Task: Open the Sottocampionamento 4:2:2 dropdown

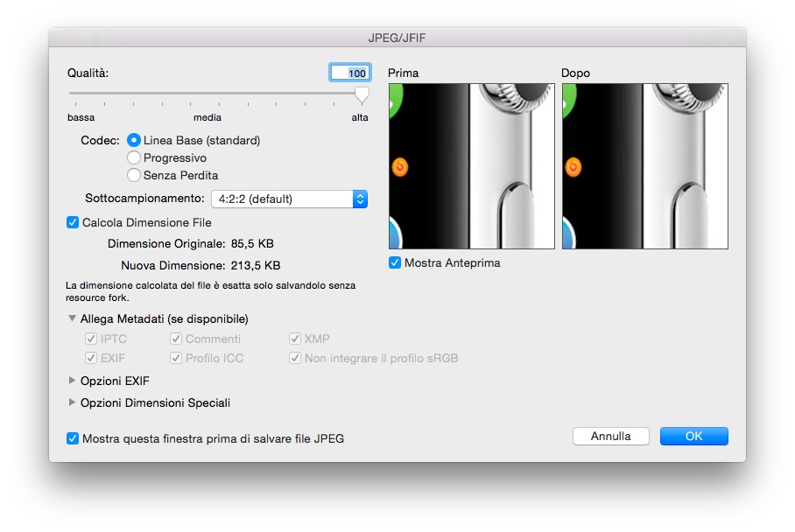Action: point(289,199)
